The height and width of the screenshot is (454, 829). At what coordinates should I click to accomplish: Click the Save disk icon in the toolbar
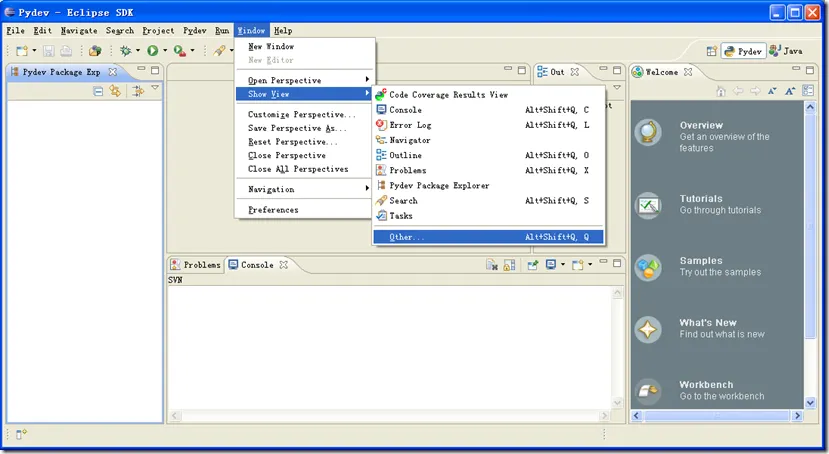tap(49, 51)
